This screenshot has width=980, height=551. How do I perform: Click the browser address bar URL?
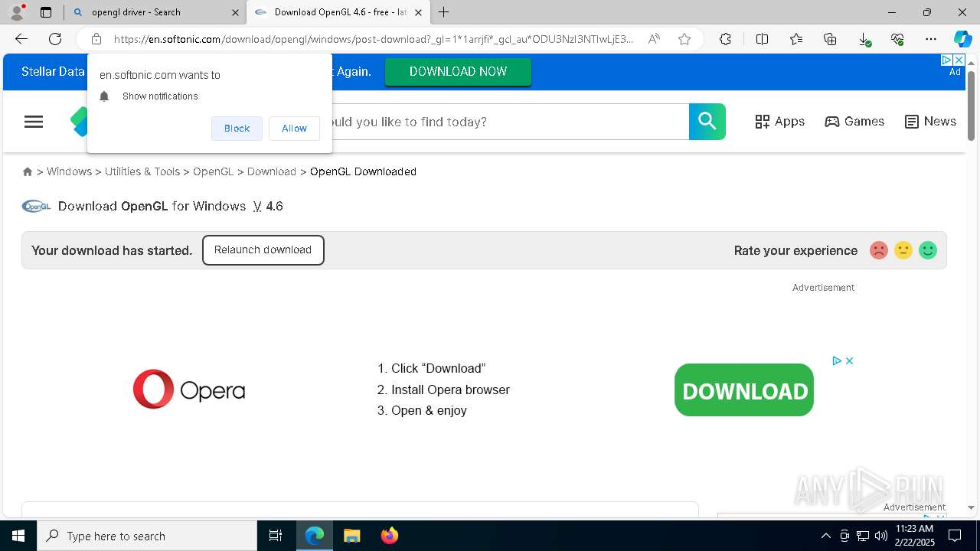374,39
